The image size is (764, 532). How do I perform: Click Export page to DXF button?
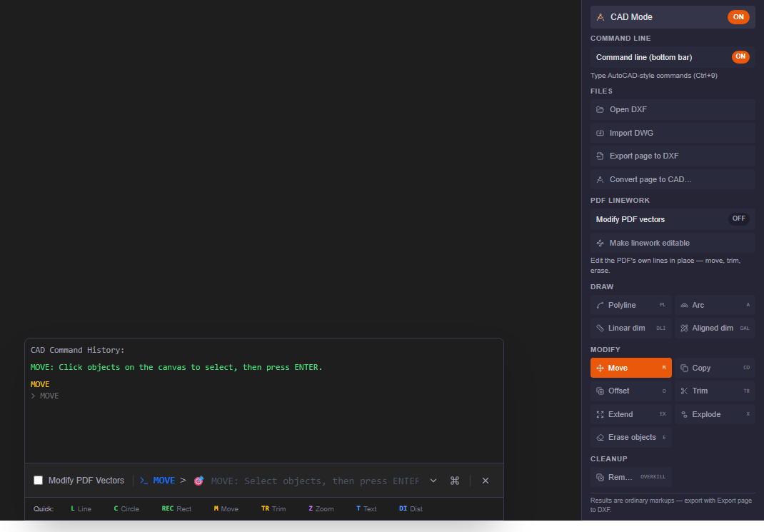click(x=673, y=156)
